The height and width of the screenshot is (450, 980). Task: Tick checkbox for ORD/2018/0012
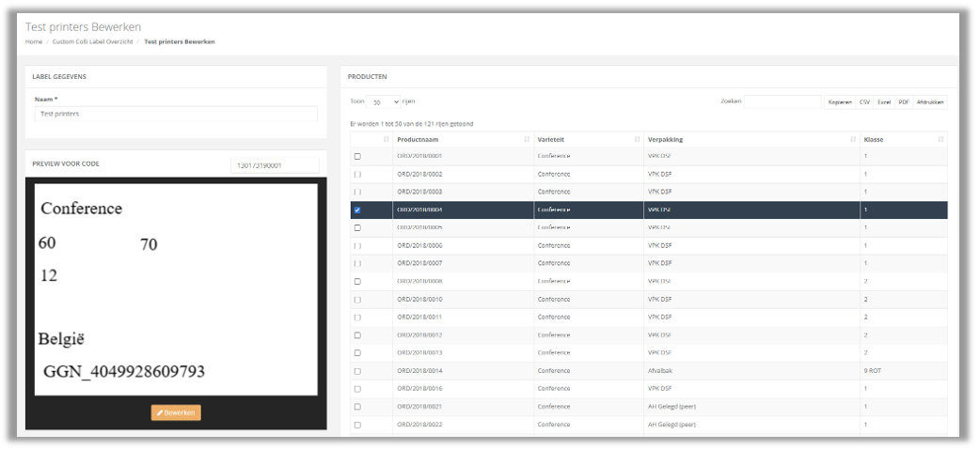click(357, 335)
